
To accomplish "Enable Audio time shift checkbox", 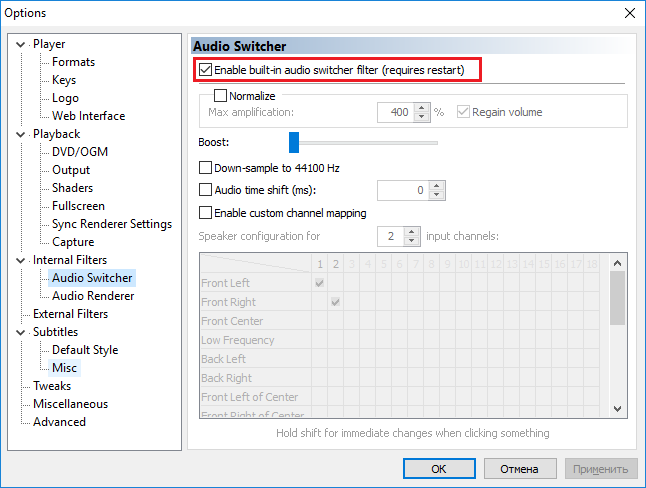I will point(206,190).
